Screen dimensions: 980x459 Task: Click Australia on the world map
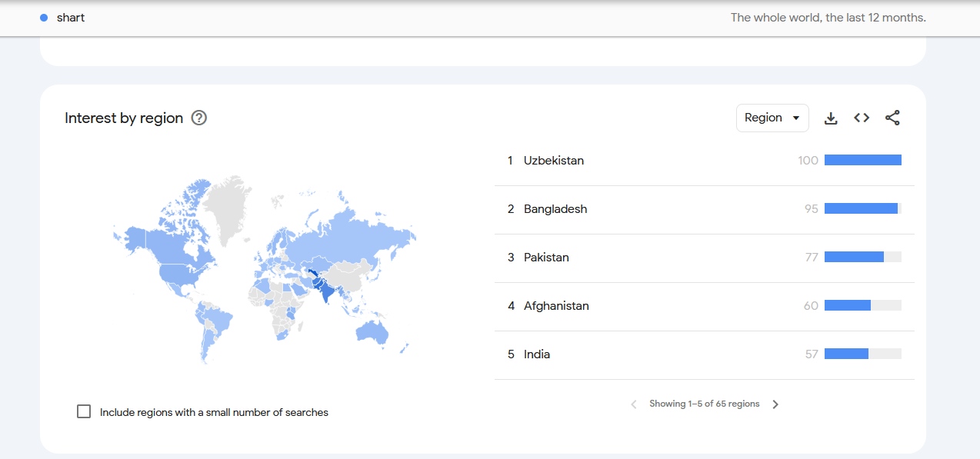[372, 332]
